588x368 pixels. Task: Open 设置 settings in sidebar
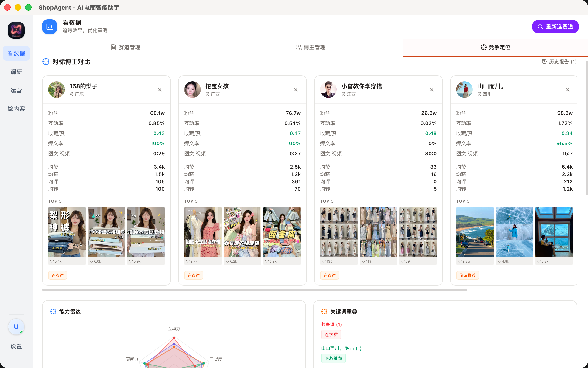16,346
